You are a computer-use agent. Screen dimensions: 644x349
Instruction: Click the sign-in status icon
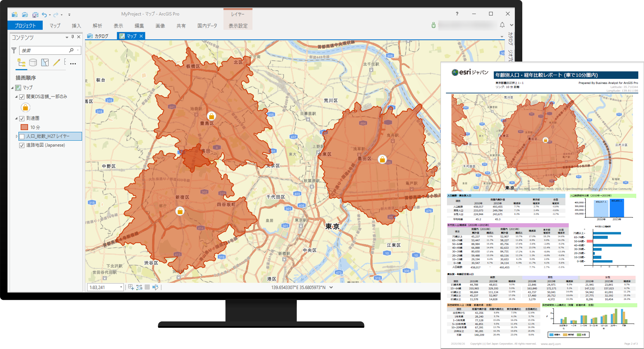pos(433,25)
